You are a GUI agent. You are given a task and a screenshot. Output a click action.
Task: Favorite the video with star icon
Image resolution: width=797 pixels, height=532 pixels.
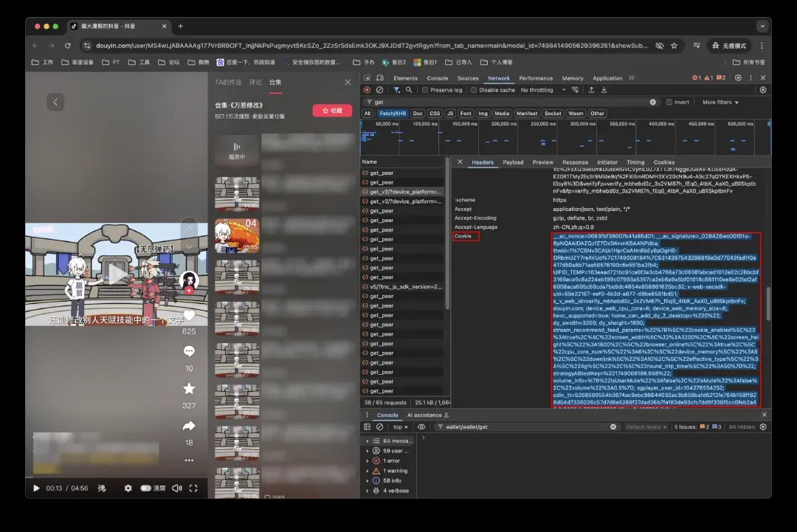point(189,388)
